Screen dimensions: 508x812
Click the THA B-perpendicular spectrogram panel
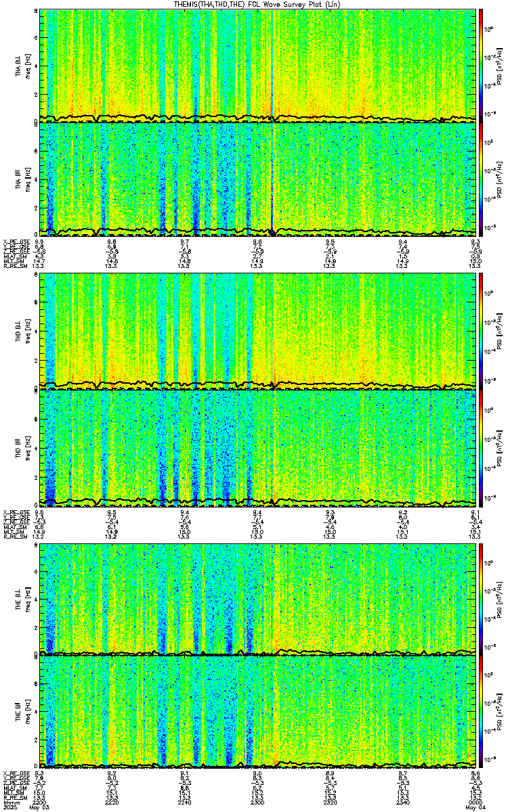pyautogui.click(x=258, y=66)
